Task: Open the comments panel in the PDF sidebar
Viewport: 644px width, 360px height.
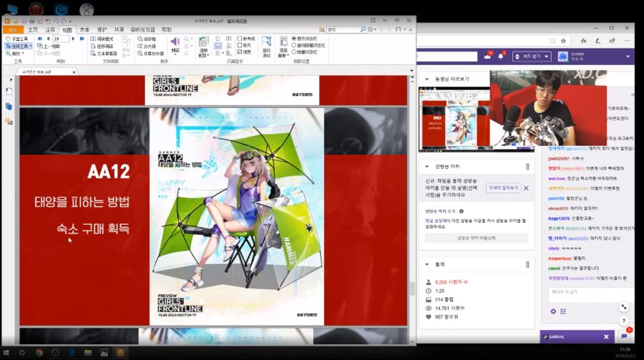Action: [x=9, y=122]
